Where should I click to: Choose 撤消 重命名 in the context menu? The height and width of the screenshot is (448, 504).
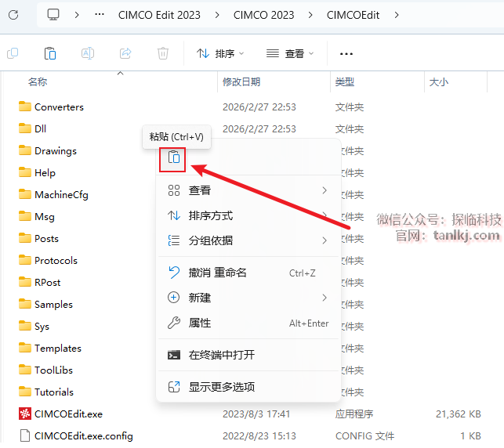pos(248,273)
